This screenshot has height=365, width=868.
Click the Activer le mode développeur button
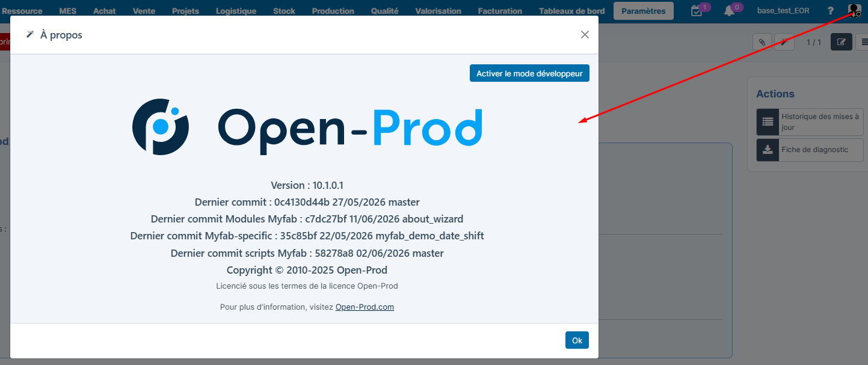[529, 73]
